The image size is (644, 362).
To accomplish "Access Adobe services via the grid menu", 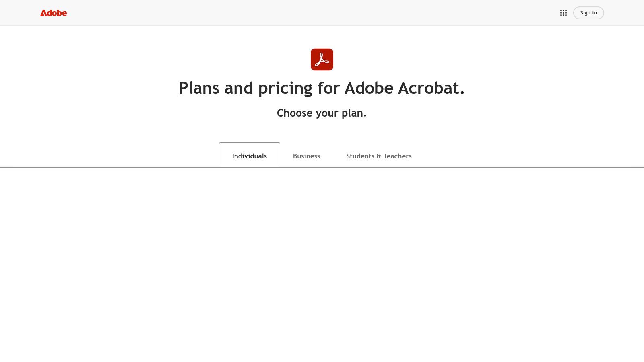I will (563, 12).
